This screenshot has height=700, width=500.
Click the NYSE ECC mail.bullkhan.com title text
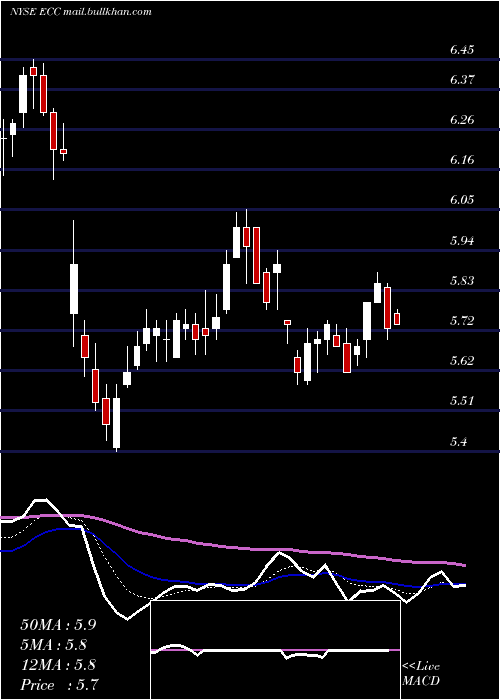click(81, 12)
